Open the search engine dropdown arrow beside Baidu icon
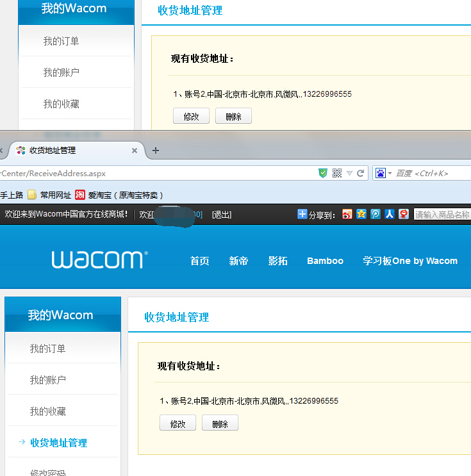The height and width of the screenshot is (476, 471). 390,174
